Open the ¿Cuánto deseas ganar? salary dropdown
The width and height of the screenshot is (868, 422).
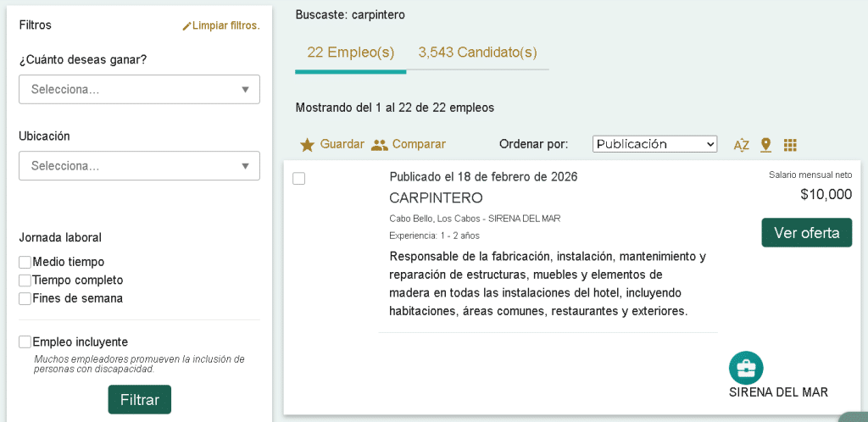(x=139, y=89)
